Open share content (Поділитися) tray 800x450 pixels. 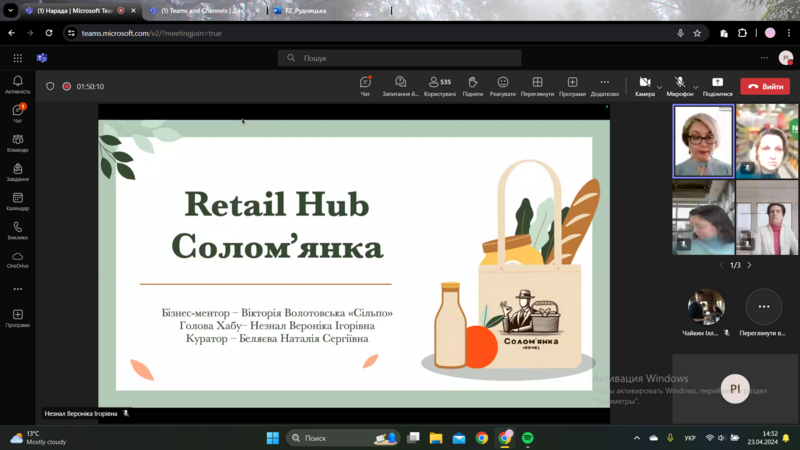[x=717, y=86]
